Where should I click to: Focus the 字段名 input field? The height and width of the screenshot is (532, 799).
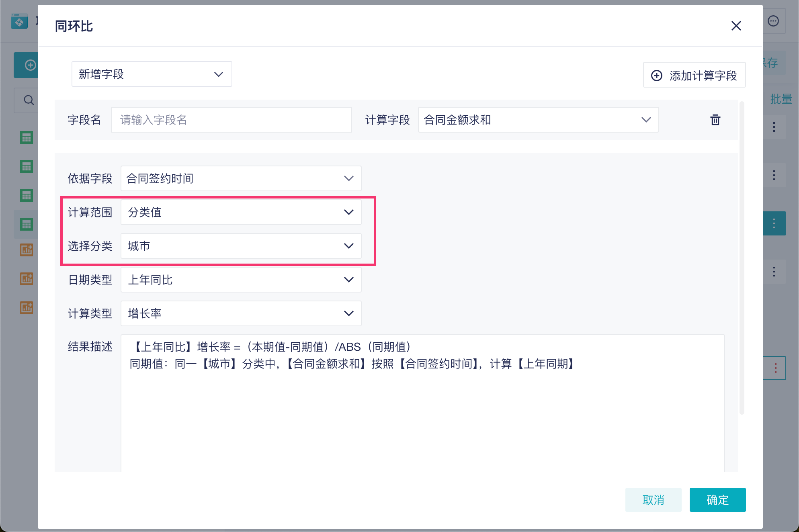[232, 120]
